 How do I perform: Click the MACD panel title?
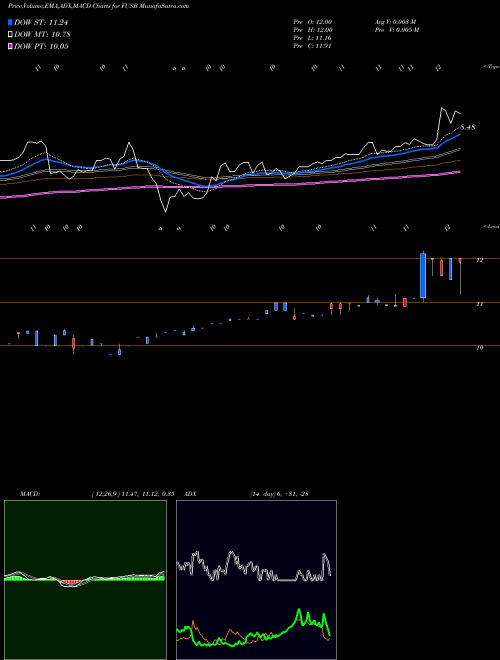[30, 494]
